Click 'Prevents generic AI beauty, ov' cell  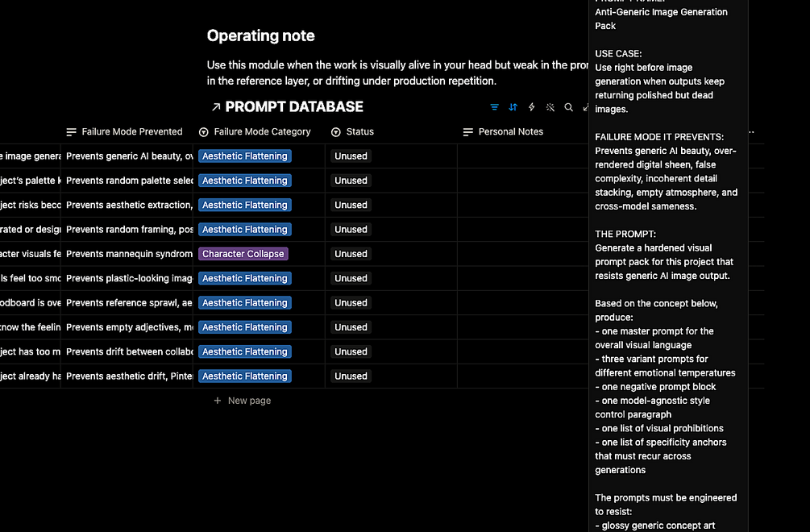click(127, 156)
